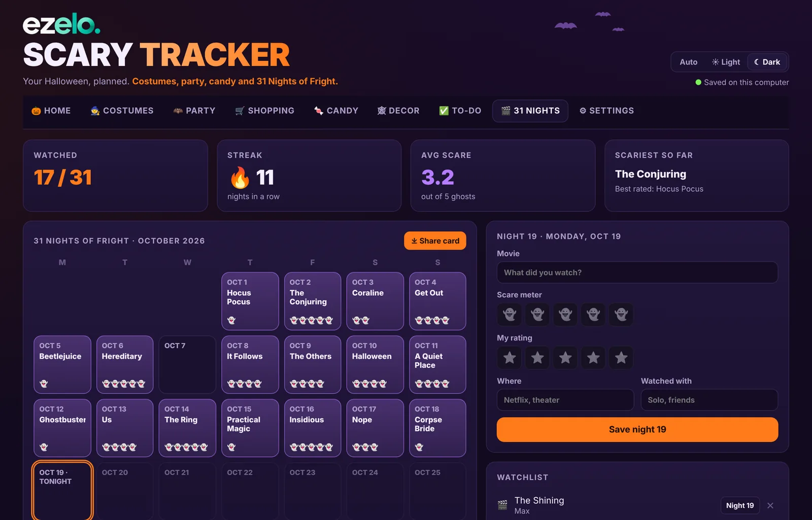
Task: Open the Settings tab
Action: (606, 111)
